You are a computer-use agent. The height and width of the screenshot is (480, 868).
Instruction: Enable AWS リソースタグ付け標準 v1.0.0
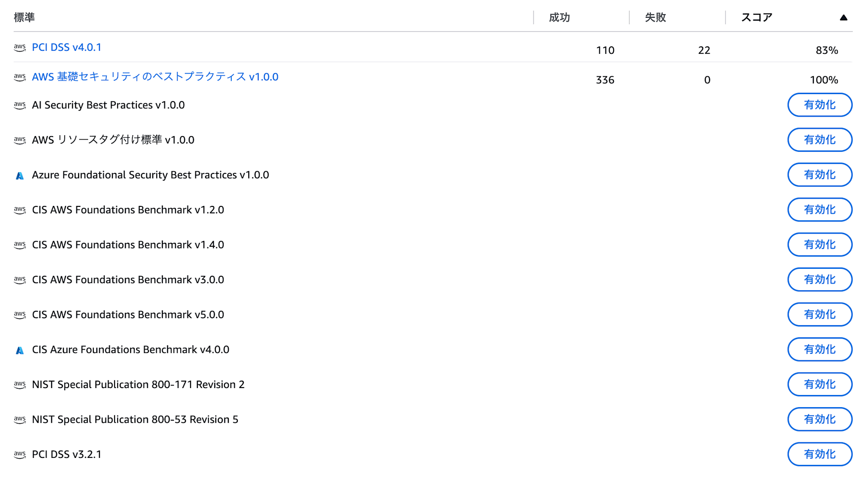click(820, 140)
